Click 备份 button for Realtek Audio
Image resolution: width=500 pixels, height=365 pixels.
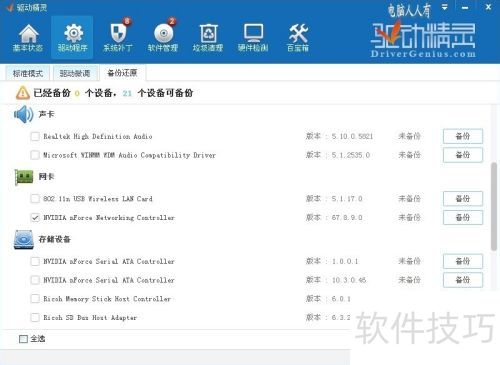(x=463, y=136)
